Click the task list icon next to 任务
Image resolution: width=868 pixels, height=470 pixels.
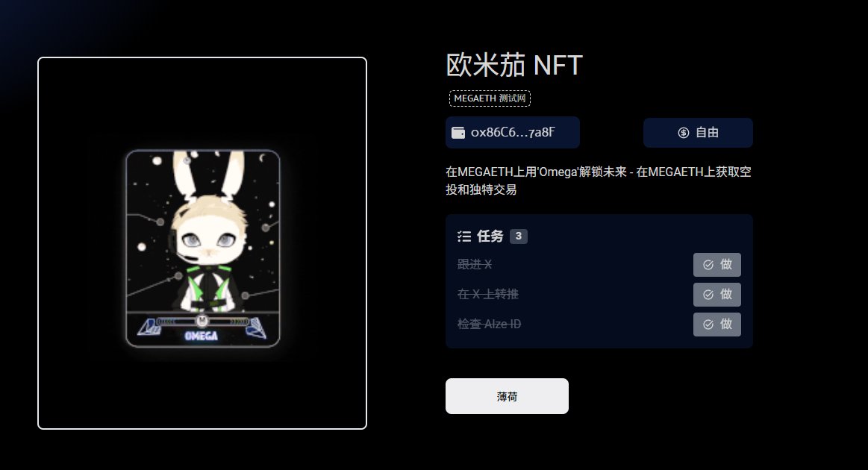click(464, 237)
